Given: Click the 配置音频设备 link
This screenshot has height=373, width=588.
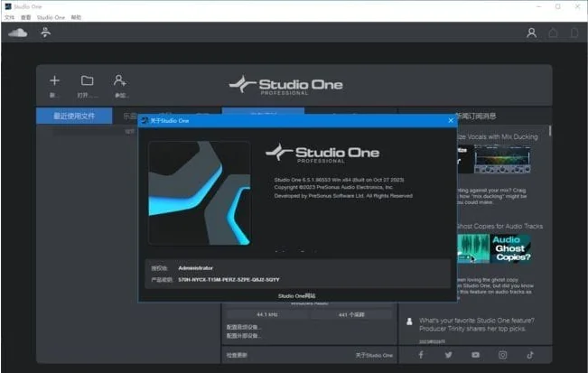Looking at the screenshot, I should pyautogui.click(x=244, y=327).
